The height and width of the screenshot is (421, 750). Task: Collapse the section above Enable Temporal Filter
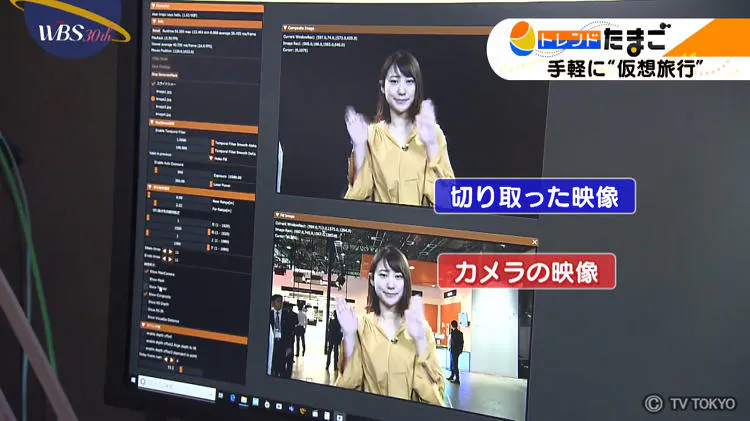tap(152, 122)
